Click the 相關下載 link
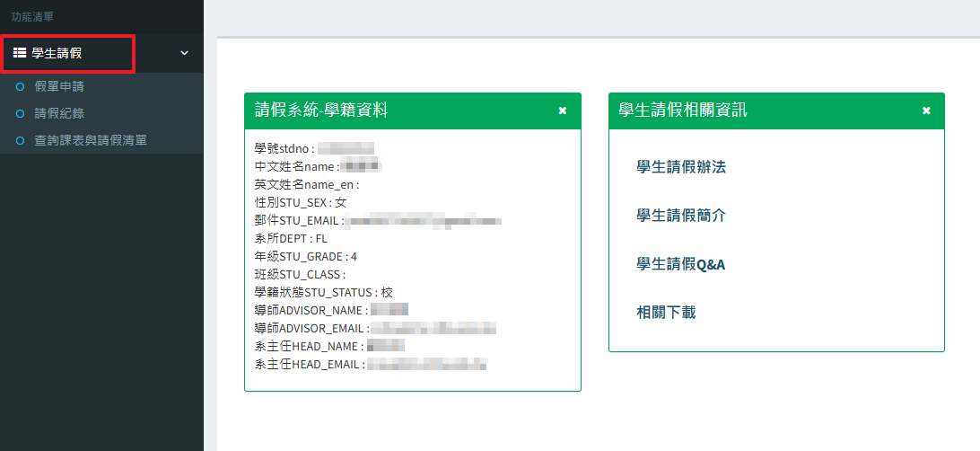Viewport: 980px width, 451px height. pos(666,312)
